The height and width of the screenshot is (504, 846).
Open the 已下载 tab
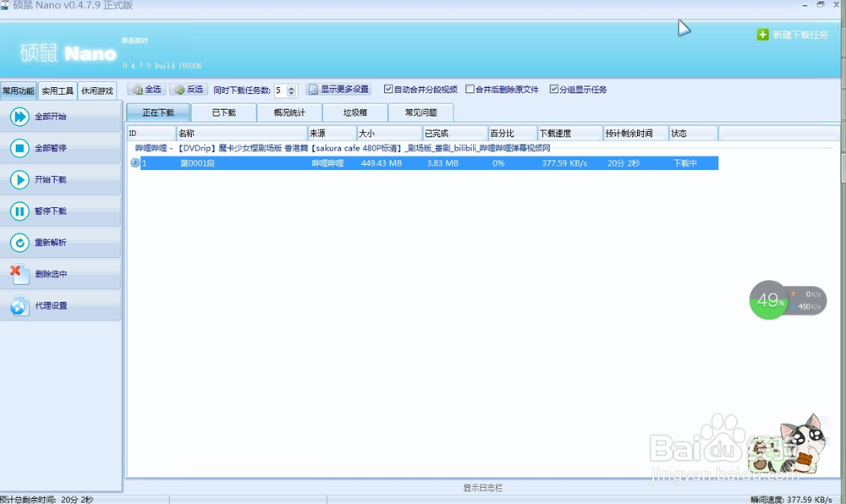tap(224, 112)
